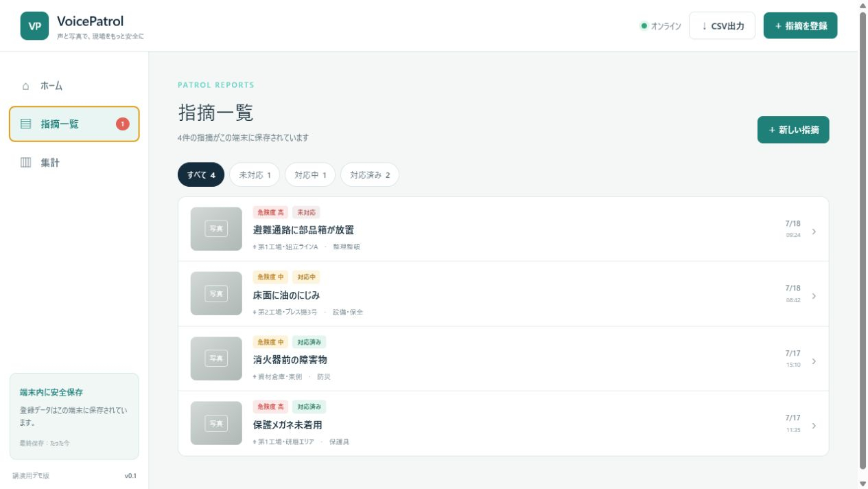868x489 pixels.
Task: Click location text 第2工場・プレス機3号
Action: tap(288, 312)
